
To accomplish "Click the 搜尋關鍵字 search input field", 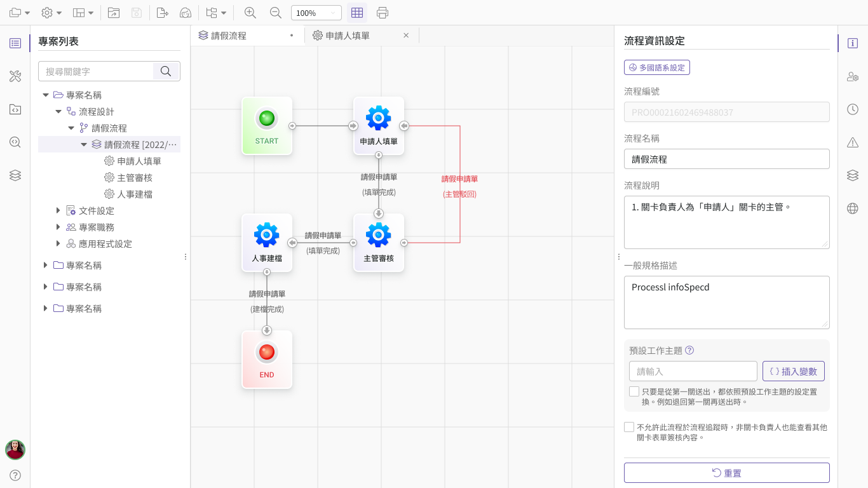I will (x=97, y=71).
